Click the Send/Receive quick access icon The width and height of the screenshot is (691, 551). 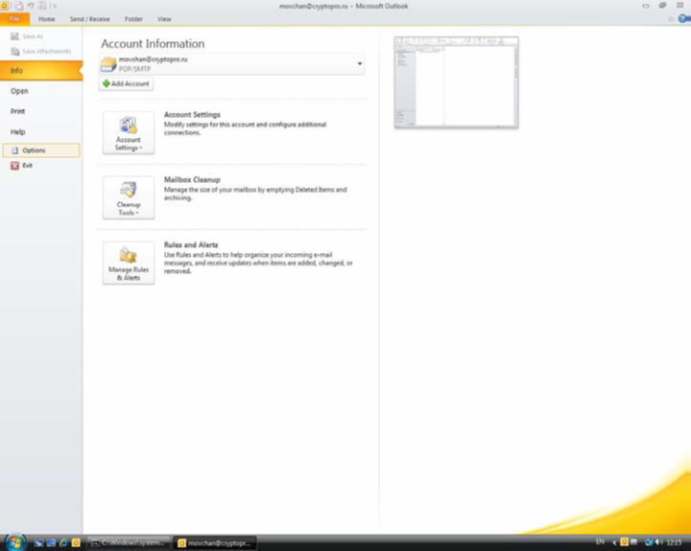[x=19, y=6]
